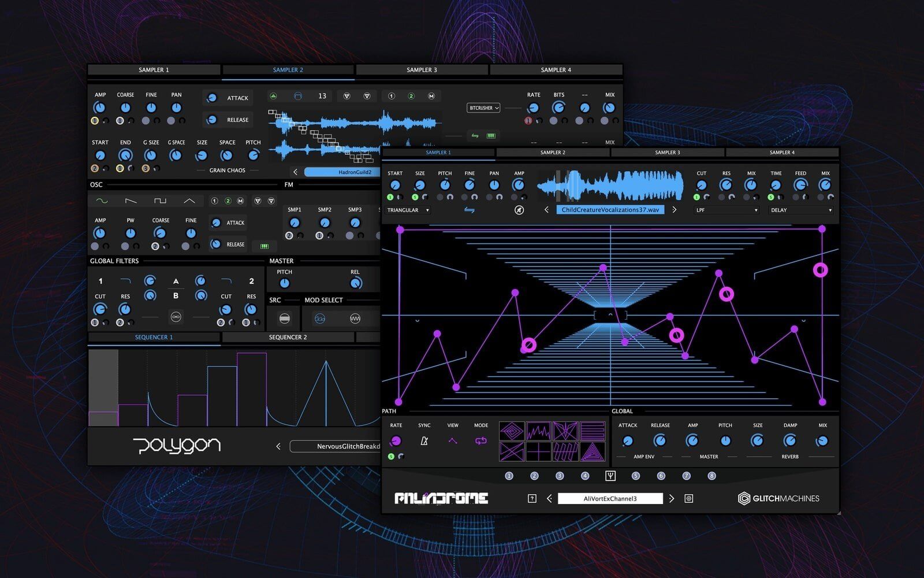
Task: Adjust the purple RATE knob in the PATH section
Action: point(396,441)
